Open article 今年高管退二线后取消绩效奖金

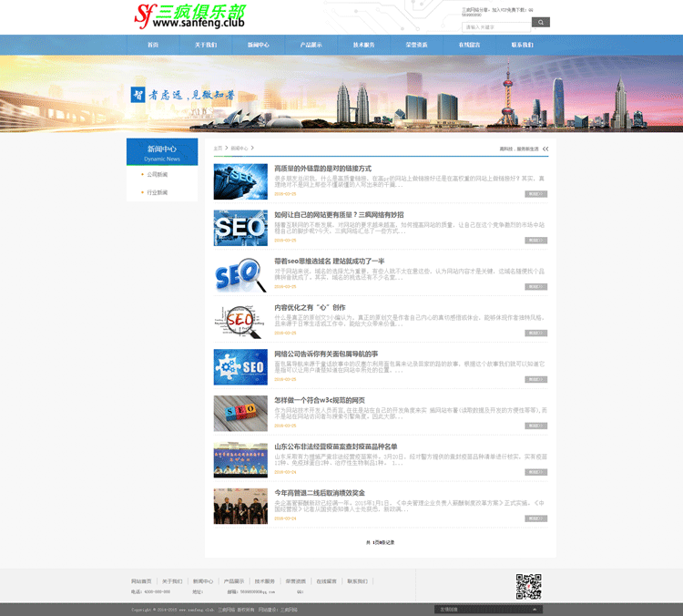click(x=320, y=493)
